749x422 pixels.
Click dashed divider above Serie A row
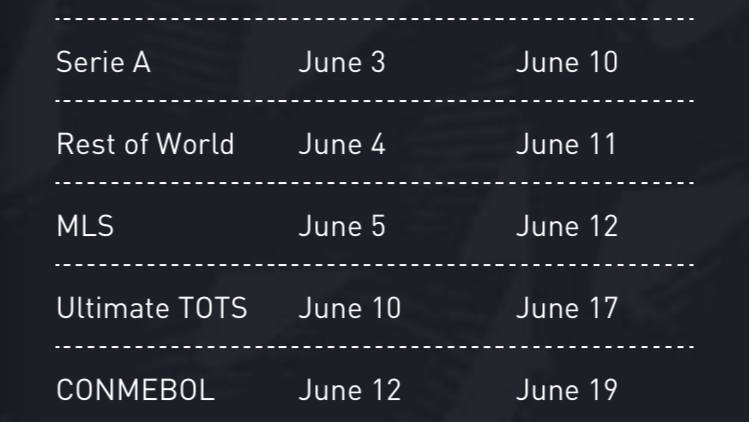pyautogui.click(x=374, y=19)
